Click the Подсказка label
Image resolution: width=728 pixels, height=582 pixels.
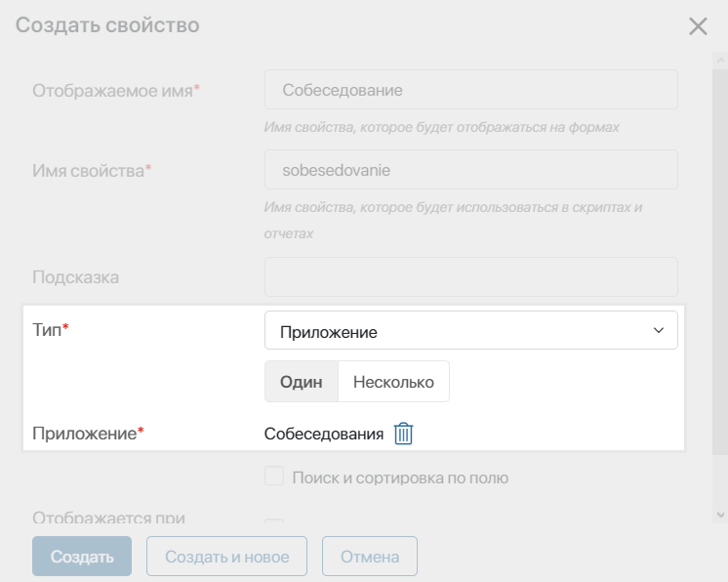tap(76, 277)
